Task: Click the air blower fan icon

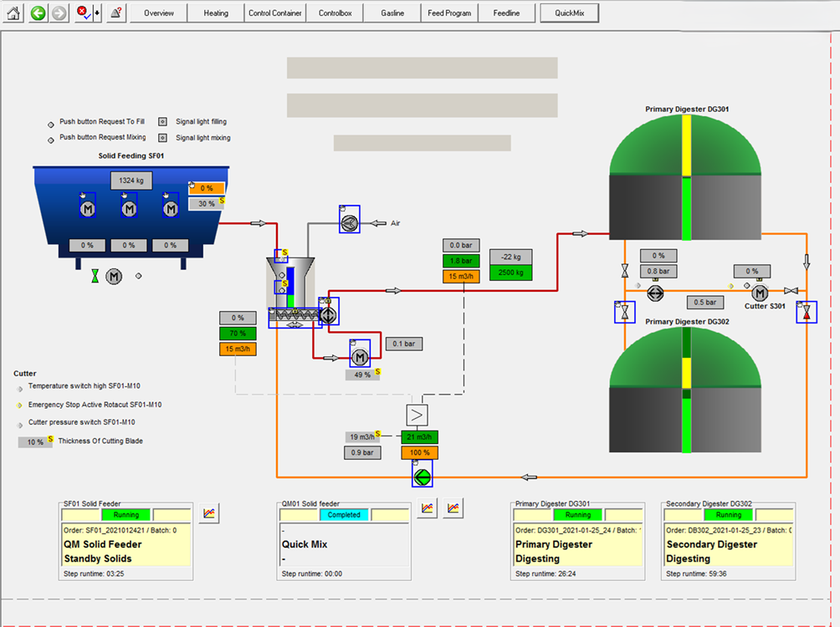Action: (x=349, y=220)
